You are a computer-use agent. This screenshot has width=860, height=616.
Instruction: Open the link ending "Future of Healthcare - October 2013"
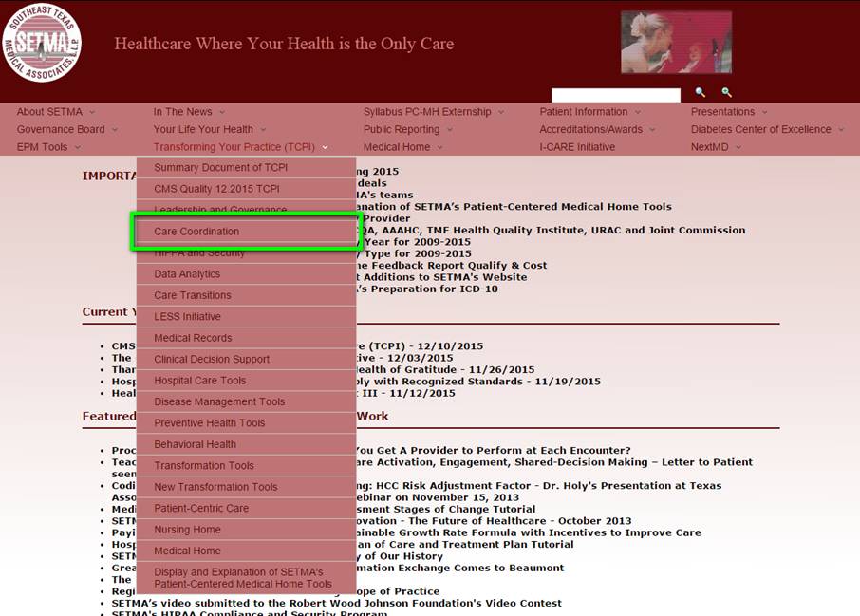tap(494, 520)
